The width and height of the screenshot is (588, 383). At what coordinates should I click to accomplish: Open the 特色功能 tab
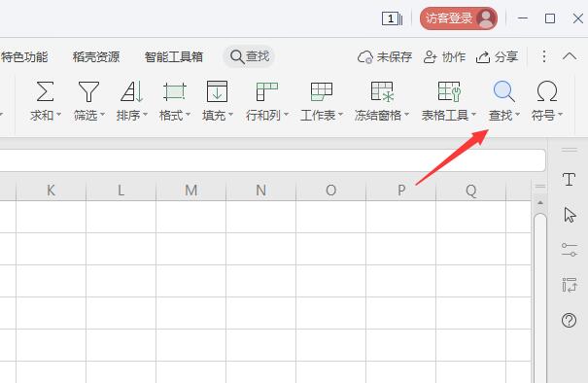pyautogui.click(x=24, y=57)
